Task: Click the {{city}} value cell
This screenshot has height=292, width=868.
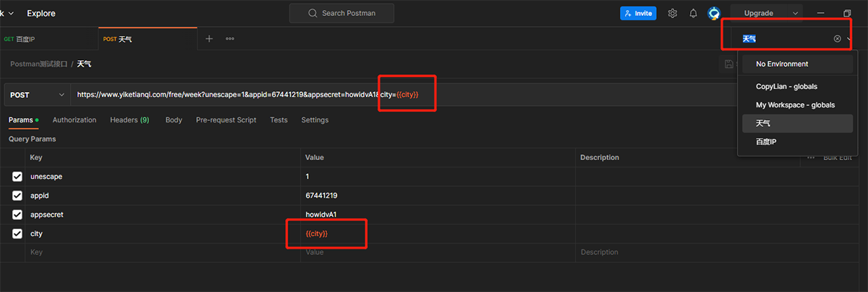Action: tap(438, 233)
